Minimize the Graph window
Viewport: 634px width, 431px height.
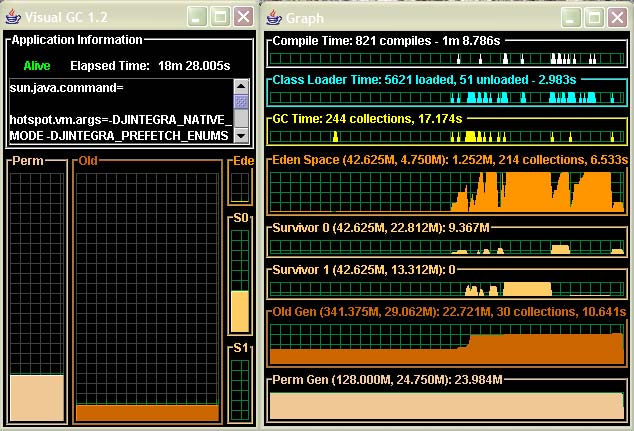[571, 17]
